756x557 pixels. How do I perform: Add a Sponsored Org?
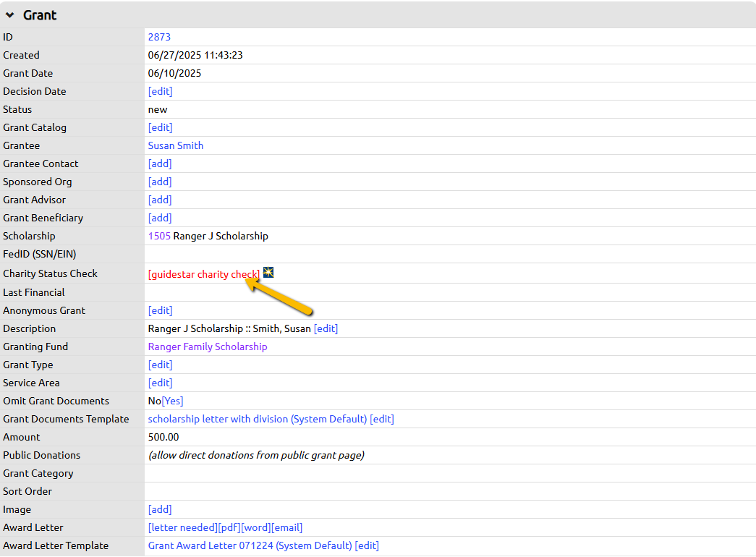click(x=160, y=182)
